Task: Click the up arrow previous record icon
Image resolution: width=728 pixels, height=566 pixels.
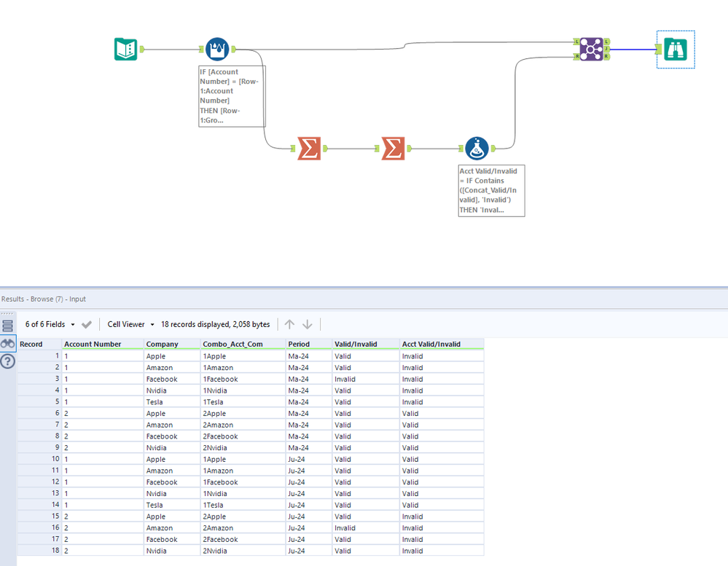Action: coord(289,324)
